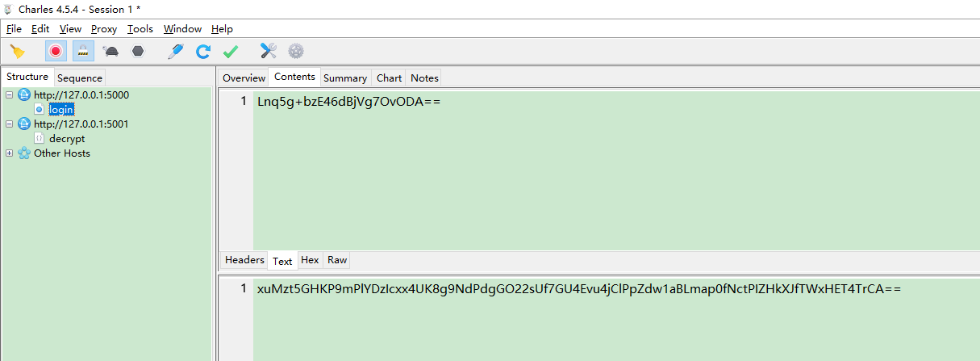This screenshot has width=980, height=361.
Task: Expand the Other Hosts node
Action: (9, 153)
